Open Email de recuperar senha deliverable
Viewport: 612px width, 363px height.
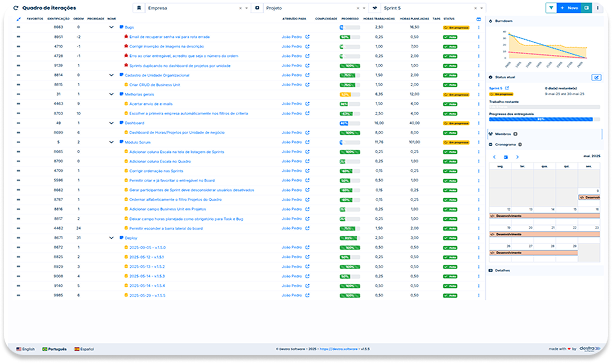169,37
